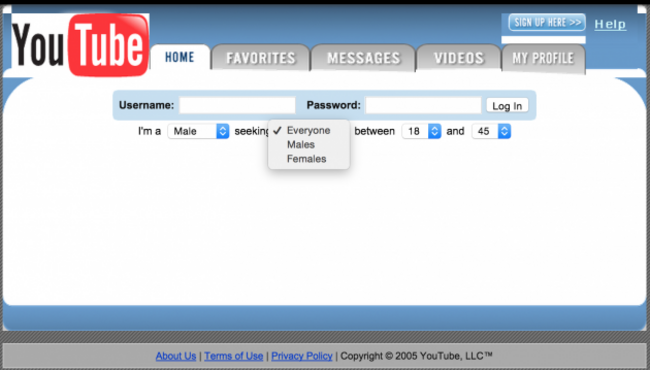Choose Males in the seeking menu
The height and width of the screenshot is (370, 650).
(x=309, y=145)
